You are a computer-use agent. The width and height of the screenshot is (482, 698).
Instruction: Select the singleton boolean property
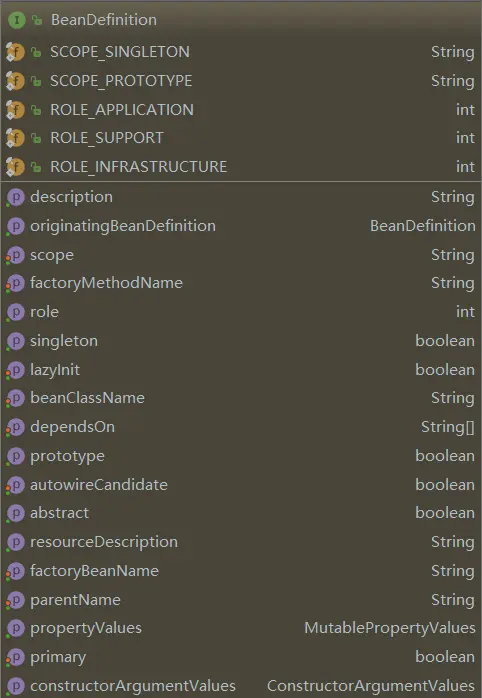coord(241,341)
